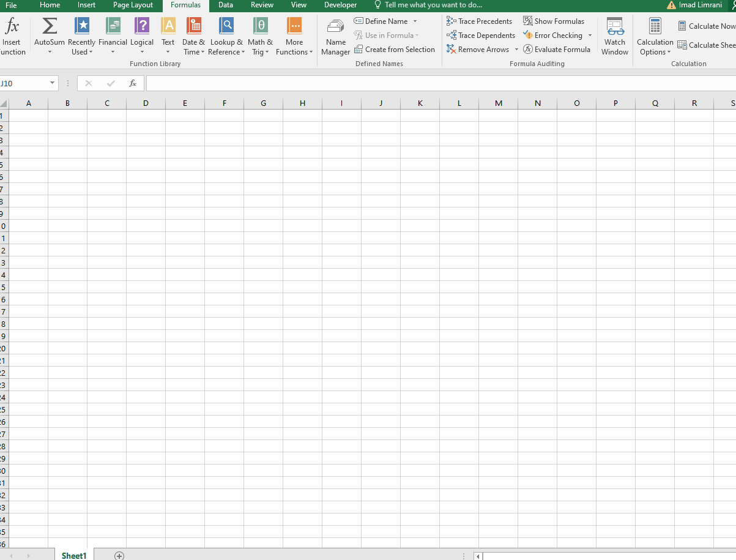Click the AutoSum sigma icon
The width and height of the screenshot is (736, 560).
(50, 27)
